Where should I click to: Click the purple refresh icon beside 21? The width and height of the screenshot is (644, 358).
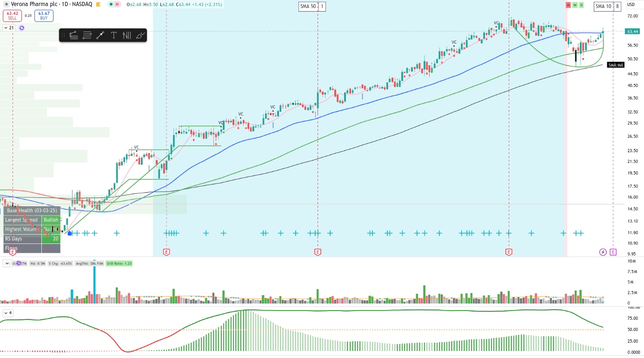click(21, 28)
